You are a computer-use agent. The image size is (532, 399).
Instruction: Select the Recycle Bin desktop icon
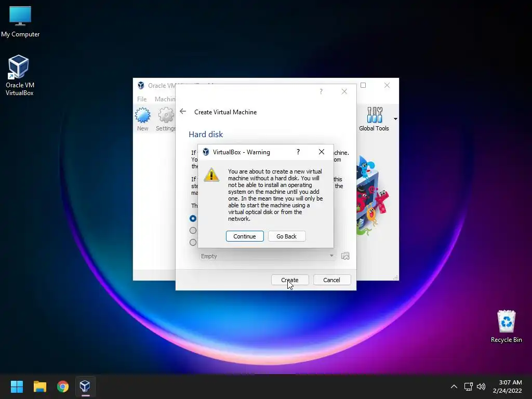tap(506, 327)
